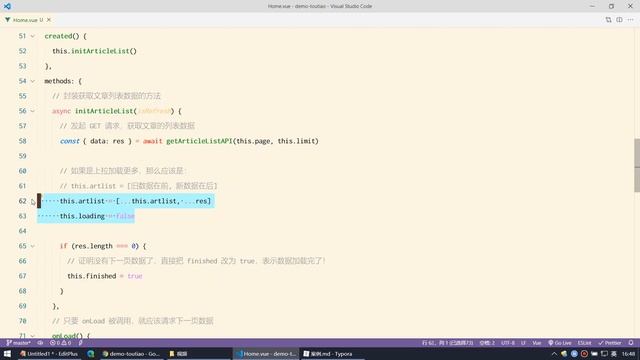
Task: Click the Prettier status item
Action: [609, 343]
